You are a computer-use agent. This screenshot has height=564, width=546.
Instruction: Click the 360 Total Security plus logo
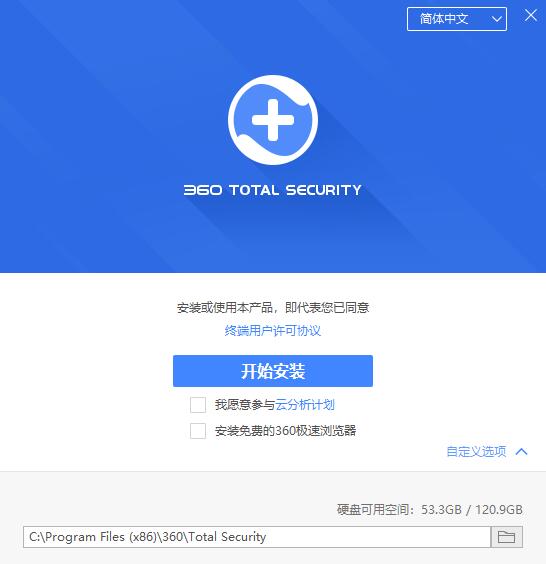(x=273, y=120)
